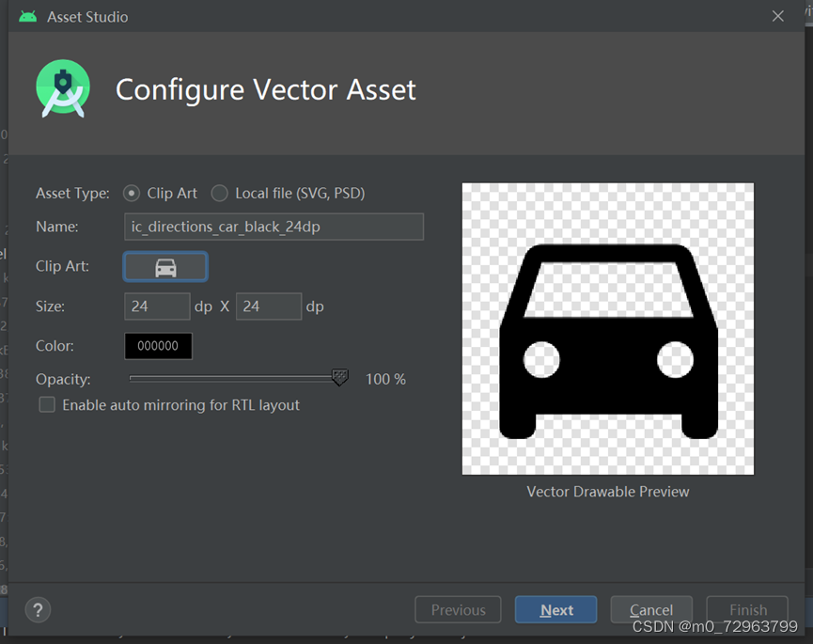Enable auto mirroring for RTL layout
Screen dimensions: 813x644
(47, 404)
